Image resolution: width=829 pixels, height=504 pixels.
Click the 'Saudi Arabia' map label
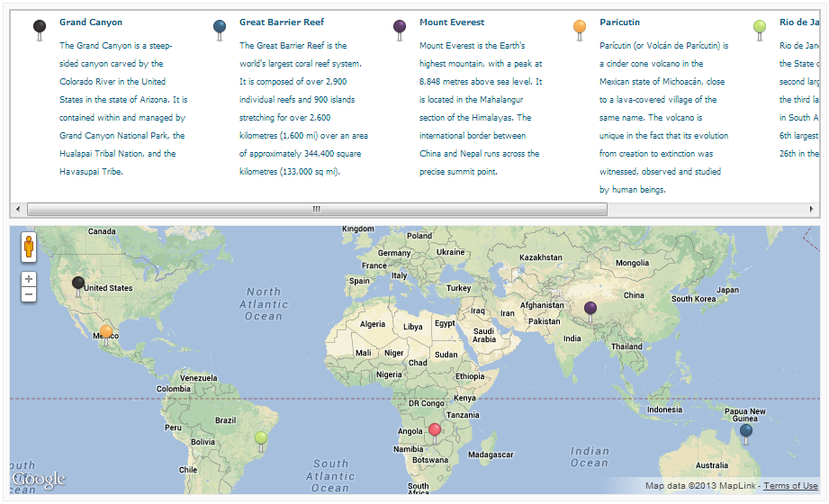tap(483, 336)
